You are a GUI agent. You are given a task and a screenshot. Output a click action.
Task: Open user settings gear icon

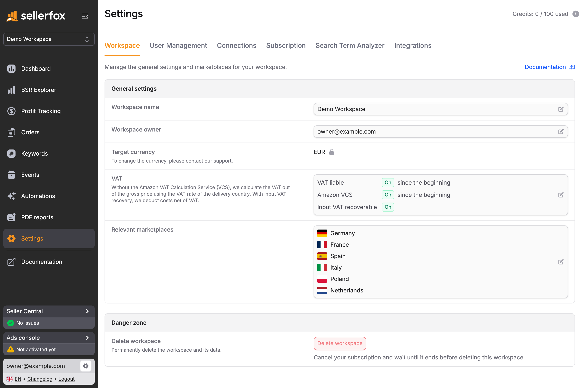86,366
